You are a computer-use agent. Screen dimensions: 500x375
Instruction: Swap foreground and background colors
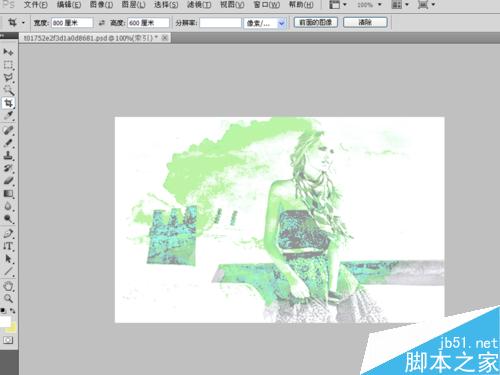click(x=13, y=311)
